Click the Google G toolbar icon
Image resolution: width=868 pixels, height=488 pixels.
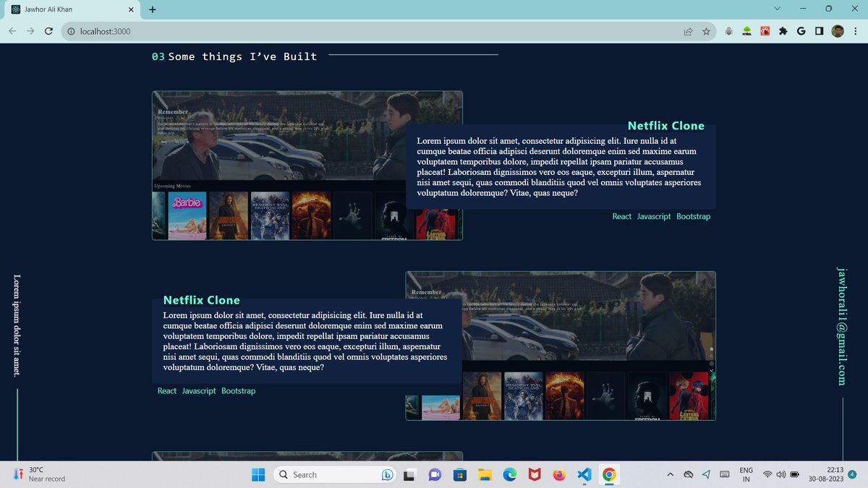click(801, 32)
